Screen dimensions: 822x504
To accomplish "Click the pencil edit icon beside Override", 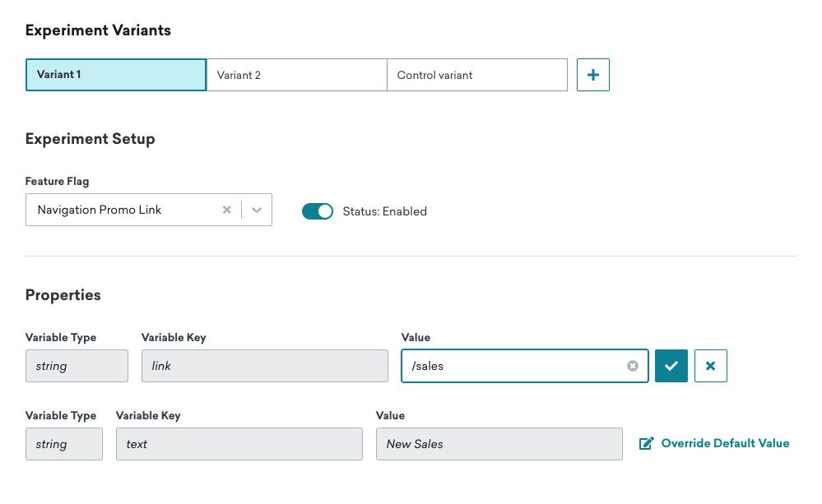I will (x=647, y=443).
